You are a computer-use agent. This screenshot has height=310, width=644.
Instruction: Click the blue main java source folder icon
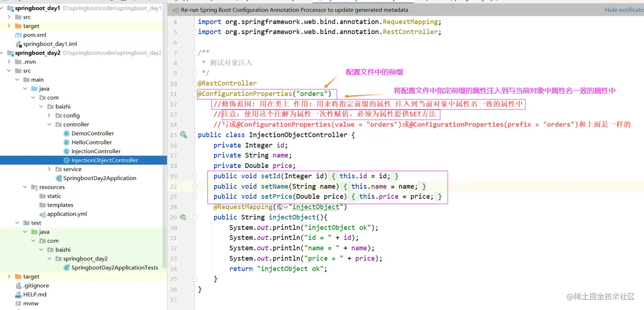34,89
